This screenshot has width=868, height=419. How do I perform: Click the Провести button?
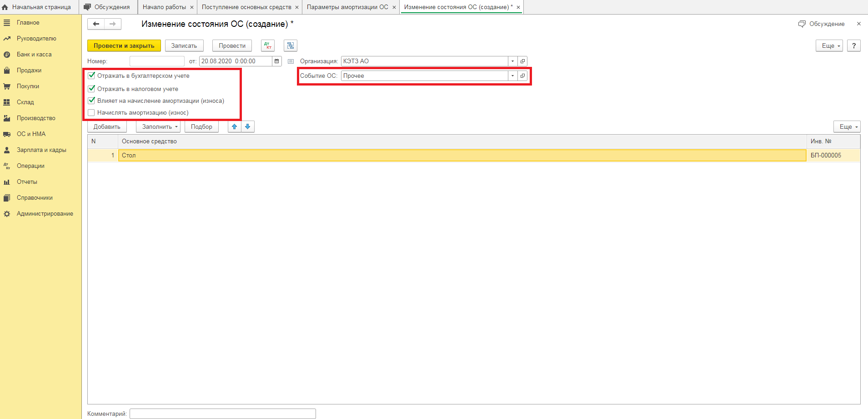pos(232,45)
